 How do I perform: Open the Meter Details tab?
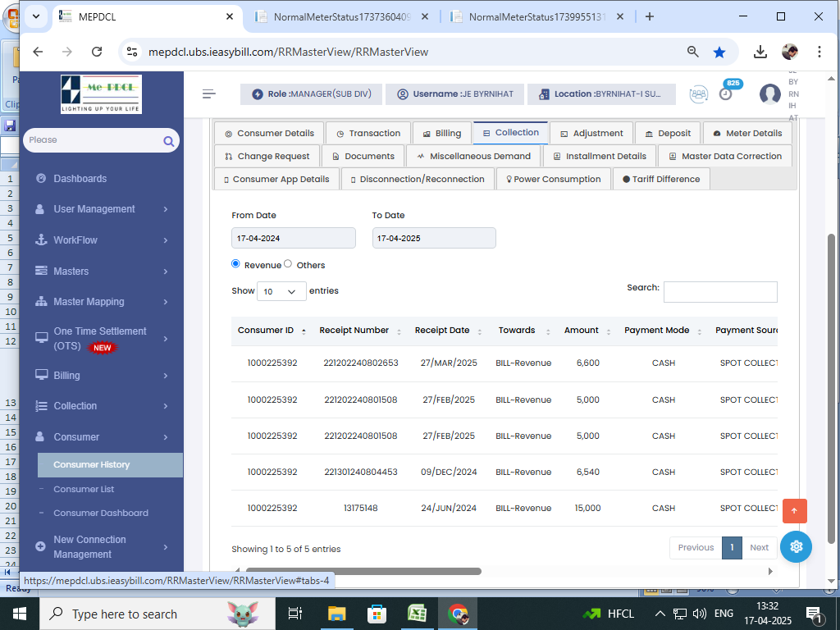coord(747,134)
